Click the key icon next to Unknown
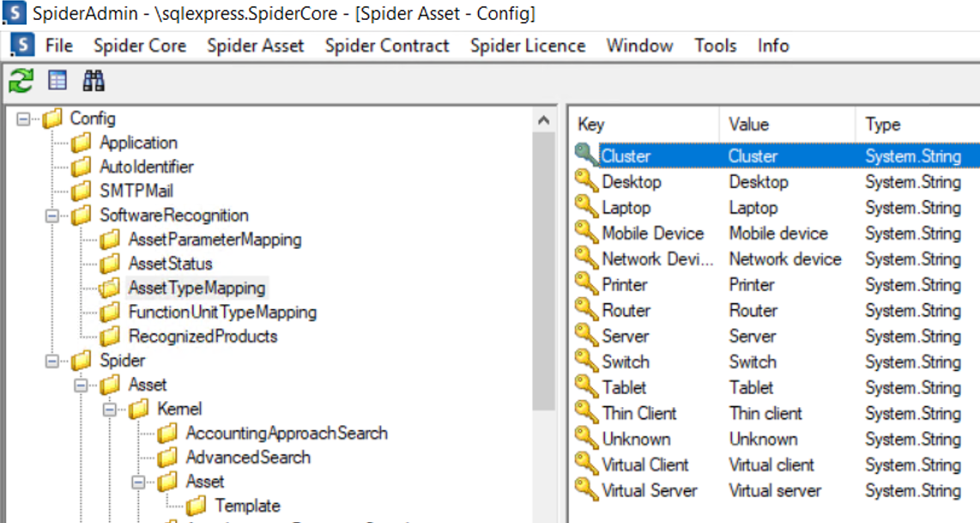The height and width of the screenshot is (523, 980). [586, 438]
